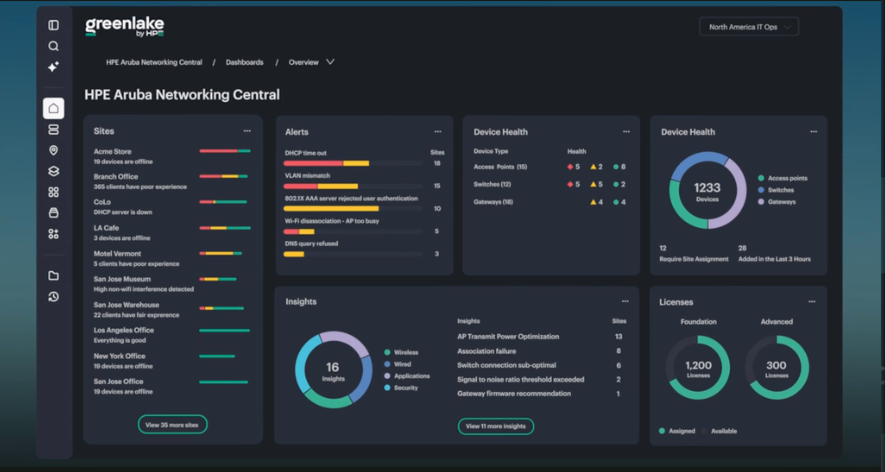Select the San Jose Office site

coord(172,386)
